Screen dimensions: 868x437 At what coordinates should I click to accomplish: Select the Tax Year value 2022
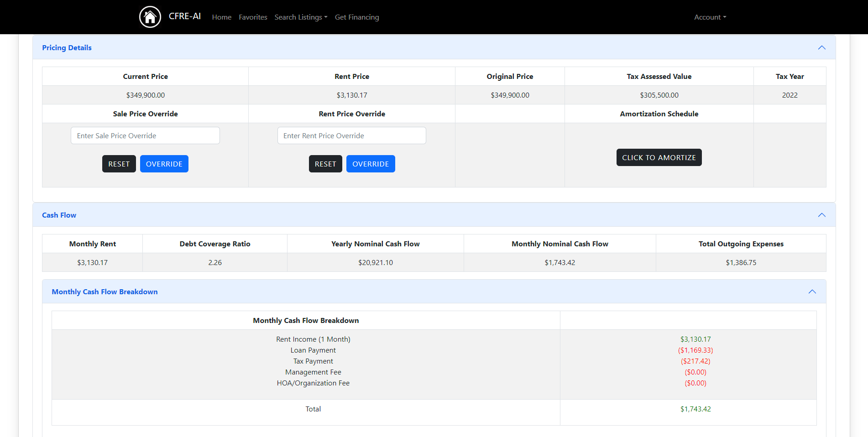[790, 95]
